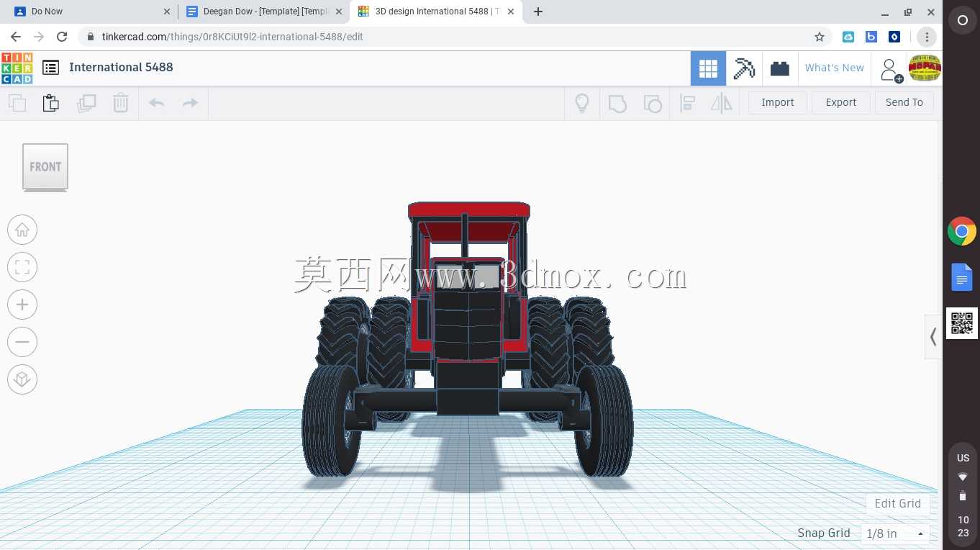The width and height of the screenshot is (980, 550).
Task: Toggle orthographic perspective view cube icon
Action: (x=22, y=379)
